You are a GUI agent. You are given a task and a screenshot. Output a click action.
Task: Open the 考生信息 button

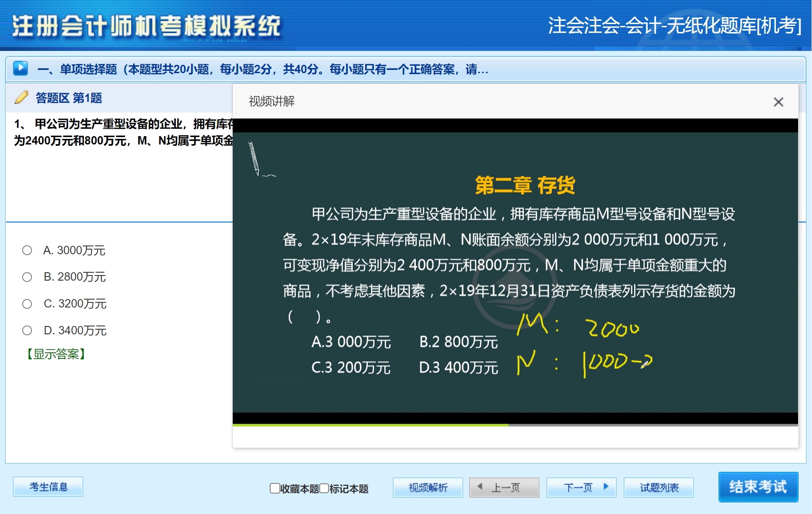(x=48, y=487)
